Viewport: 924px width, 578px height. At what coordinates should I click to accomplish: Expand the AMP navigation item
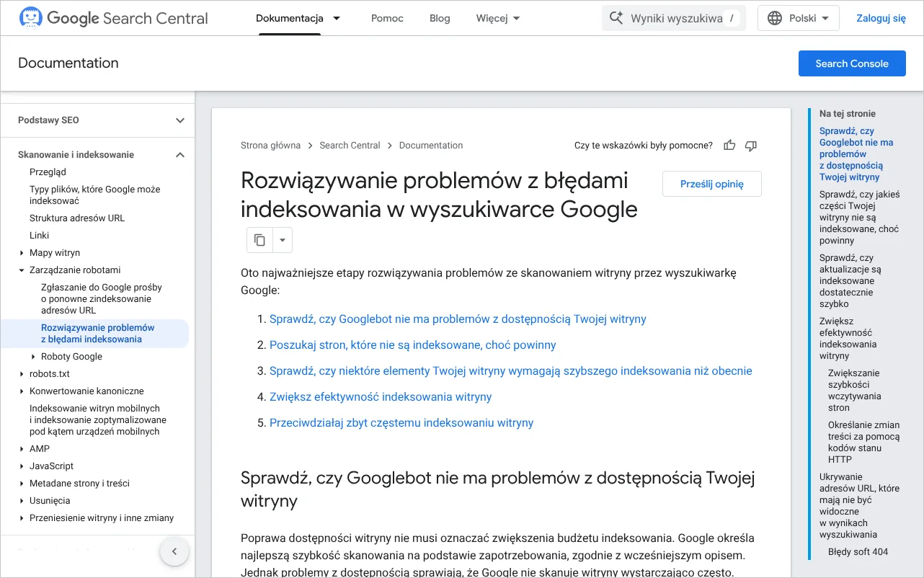click(22, 449)
